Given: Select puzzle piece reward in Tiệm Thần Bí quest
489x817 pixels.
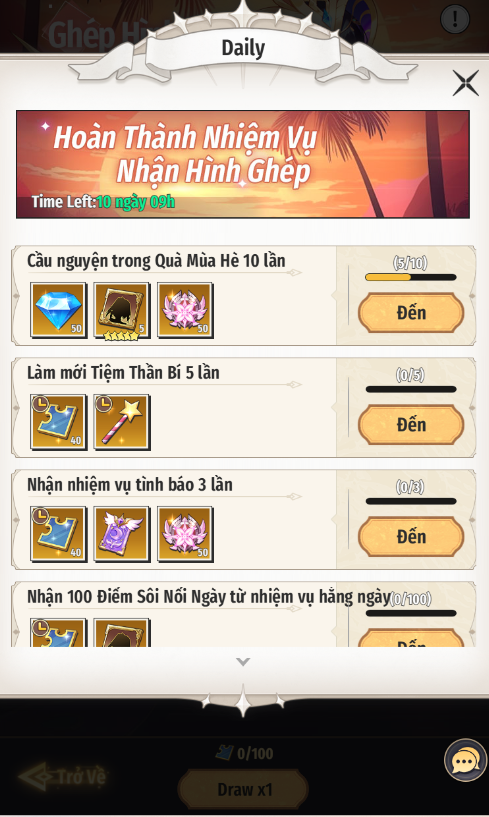Looking at the screenshot, I should pos(58,422).
